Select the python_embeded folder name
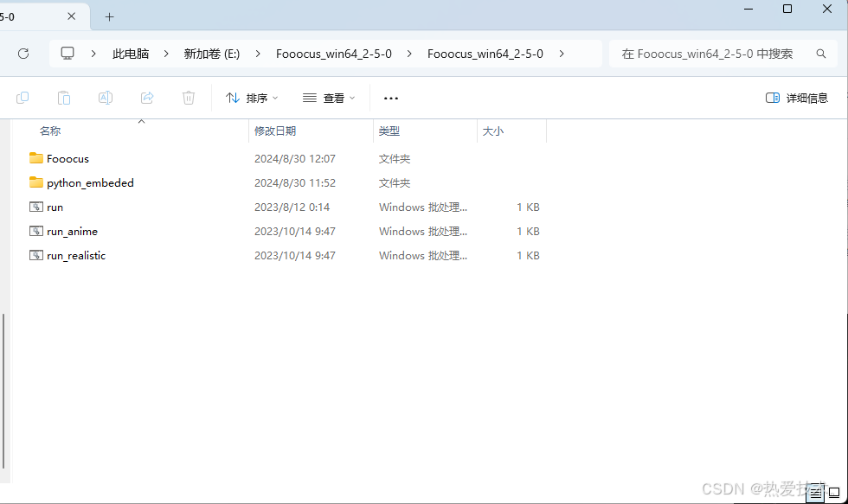This screenshot has height=504, width=848. coord(90,183)
